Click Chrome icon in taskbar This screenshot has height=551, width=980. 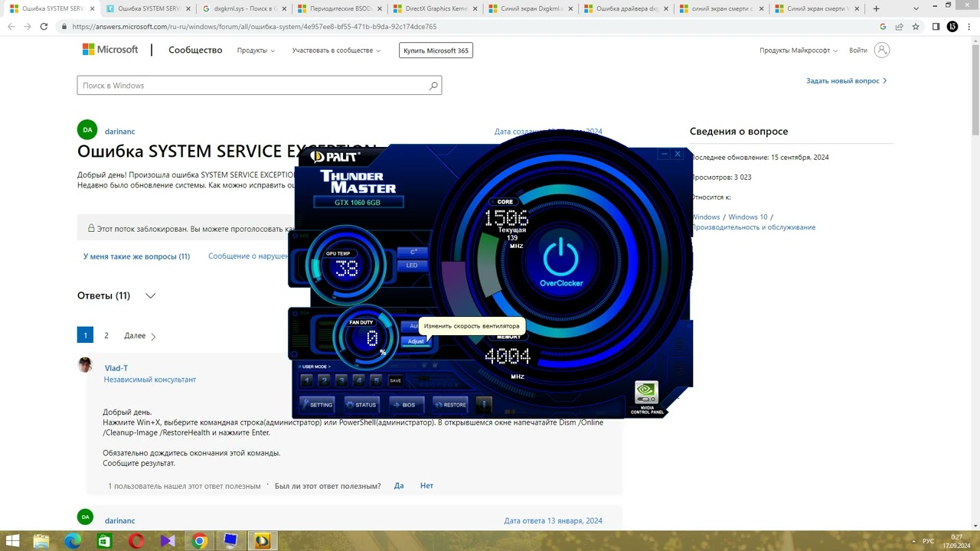click(199, 541)
